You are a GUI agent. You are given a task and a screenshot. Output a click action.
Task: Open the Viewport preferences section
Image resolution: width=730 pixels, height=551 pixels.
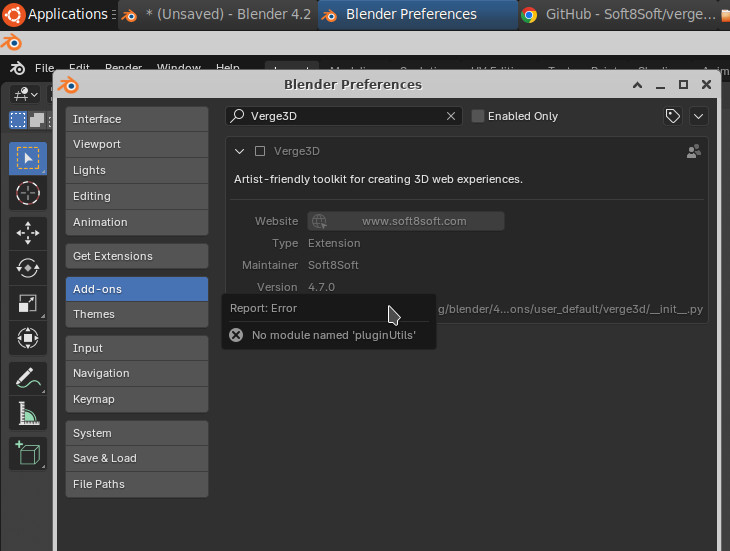[x=137, y=144]
